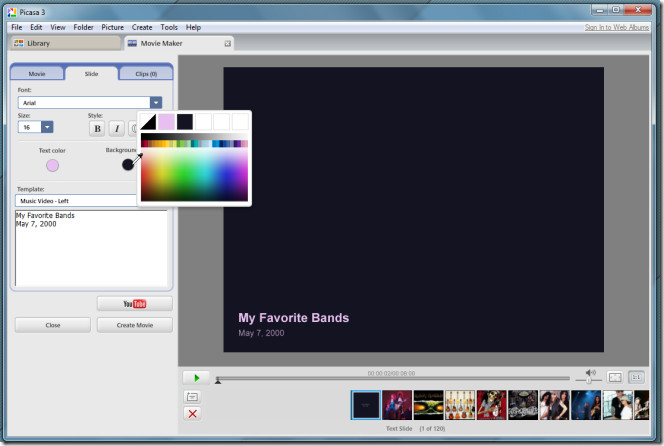
Task: Select the row of guitars thumbnail
Action: pos(460,405)
